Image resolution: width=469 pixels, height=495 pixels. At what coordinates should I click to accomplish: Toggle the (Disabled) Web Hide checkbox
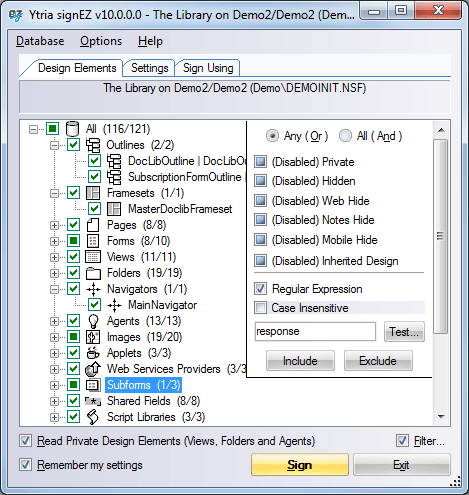260,201
